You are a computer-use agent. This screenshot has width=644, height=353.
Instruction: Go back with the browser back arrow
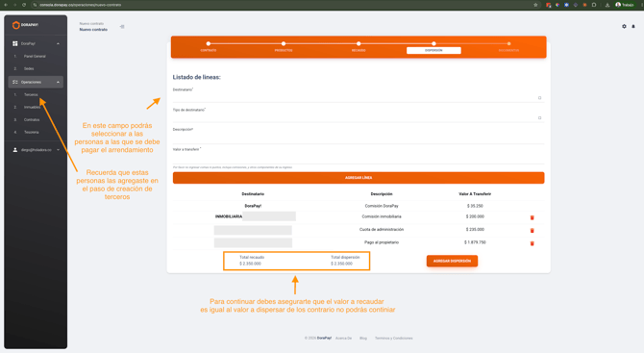click(x=6, y=5)
